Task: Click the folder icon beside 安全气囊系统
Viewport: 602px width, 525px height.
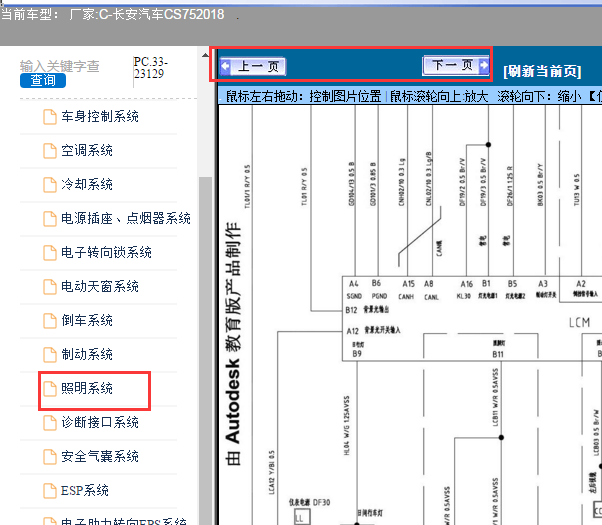Action: 50,457
